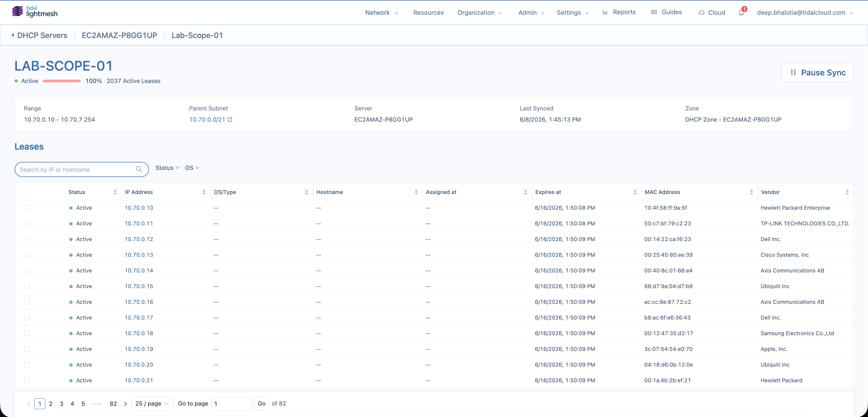
Task: Click the pagination ellipsis jump control
Action: pyautogui.click(x=97, y=403)
